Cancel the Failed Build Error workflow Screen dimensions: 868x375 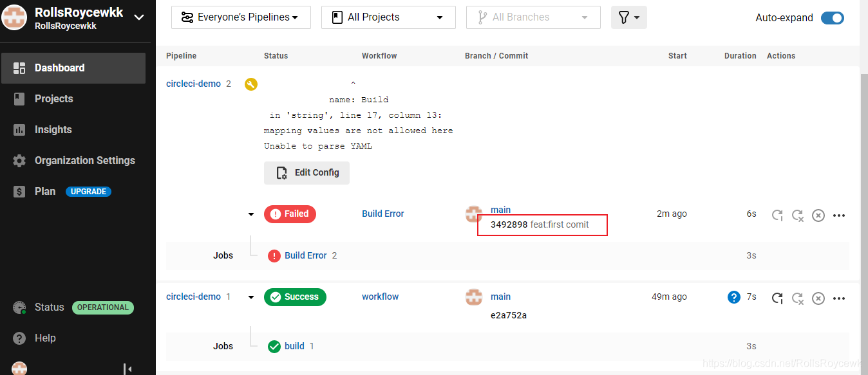818,215
